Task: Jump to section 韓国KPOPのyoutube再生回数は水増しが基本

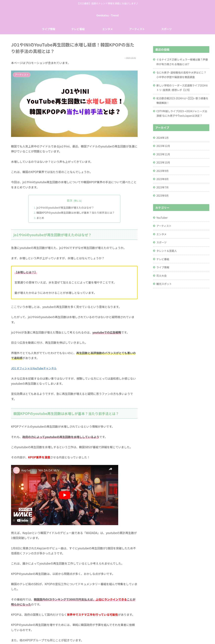Action: [75, 213]
